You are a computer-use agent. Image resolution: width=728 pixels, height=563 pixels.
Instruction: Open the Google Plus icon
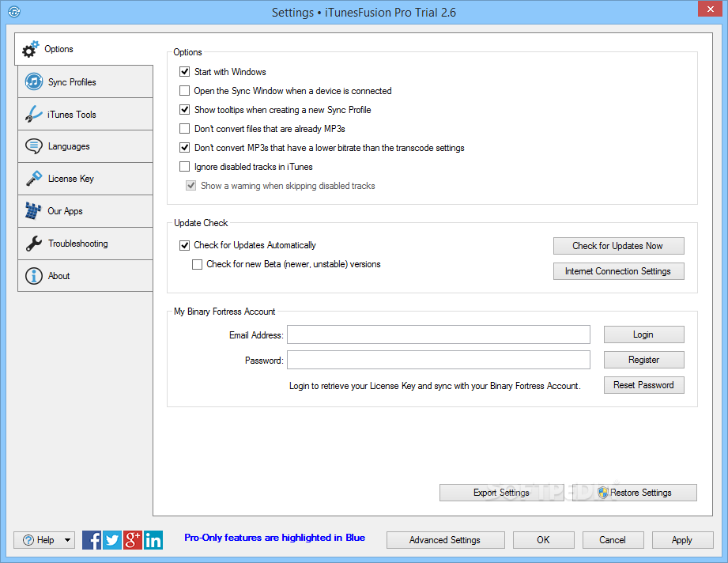point(132,540)
